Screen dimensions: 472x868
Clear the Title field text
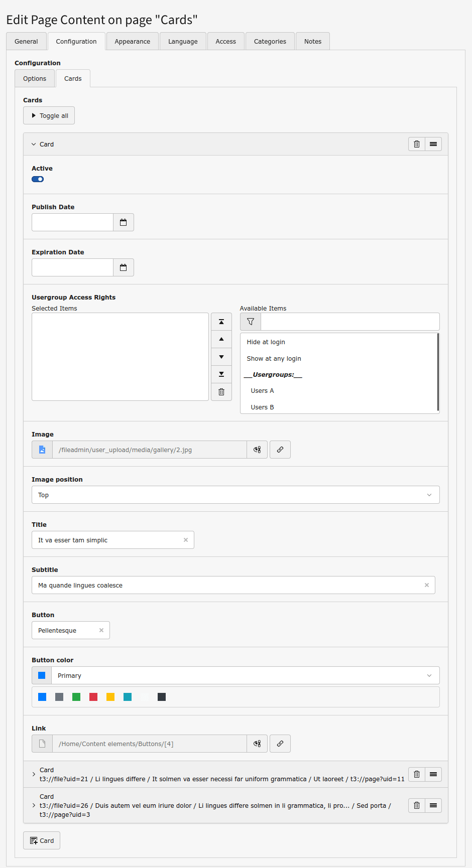click(186, 540)
